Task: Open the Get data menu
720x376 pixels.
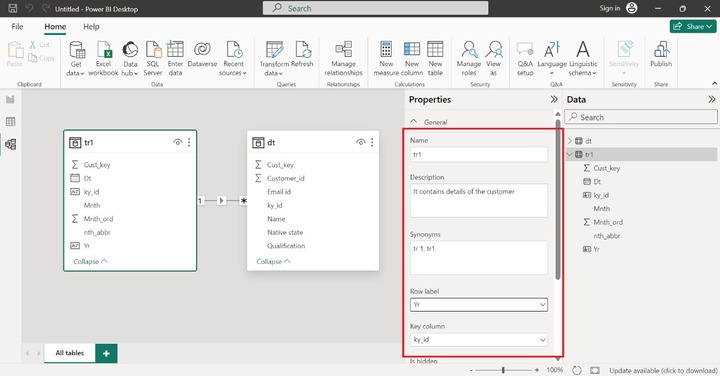Action: point(76,58)
